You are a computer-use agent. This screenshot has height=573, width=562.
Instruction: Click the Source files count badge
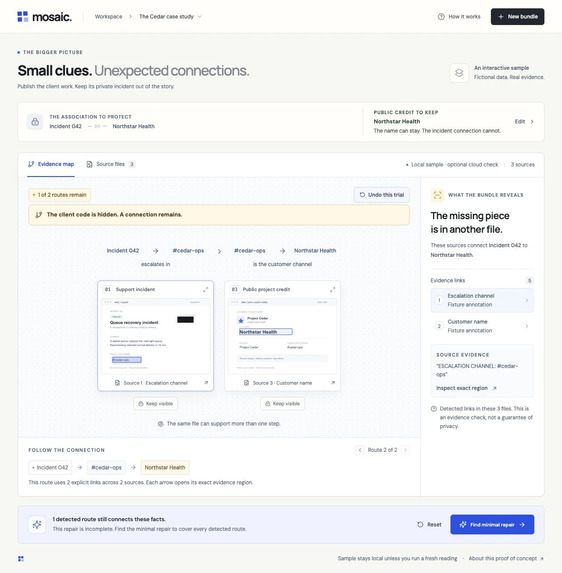132,164
